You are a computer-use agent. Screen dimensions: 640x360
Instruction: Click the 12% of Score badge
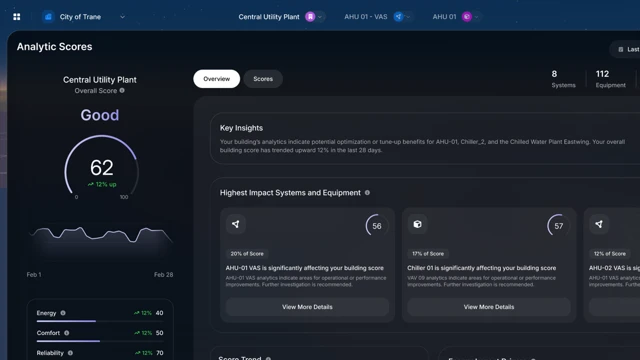tap(609, 254)
